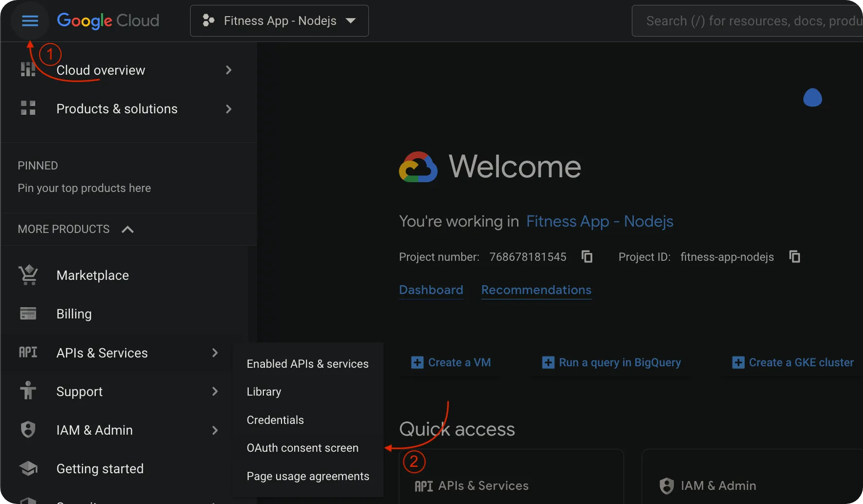
Task: Expand the APIs & Services submenu arrow
Action: 215,353
